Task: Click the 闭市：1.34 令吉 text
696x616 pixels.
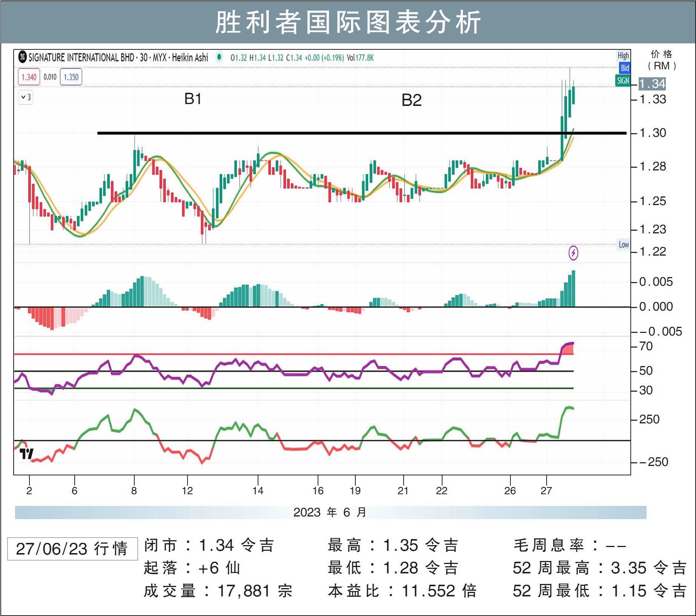Action: pyautogui.click(x=209, y=545)
